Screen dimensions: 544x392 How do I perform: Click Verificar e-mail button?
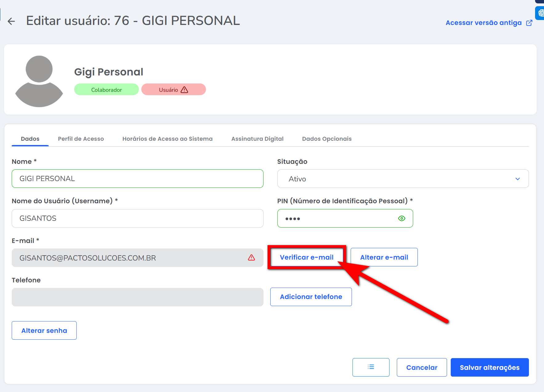pos(306,257)
